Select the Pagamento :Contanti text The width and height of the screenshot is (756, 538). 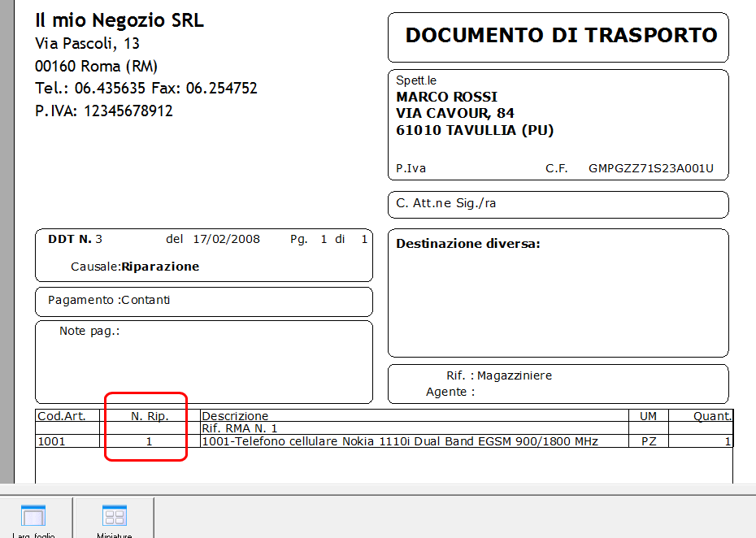109,300
